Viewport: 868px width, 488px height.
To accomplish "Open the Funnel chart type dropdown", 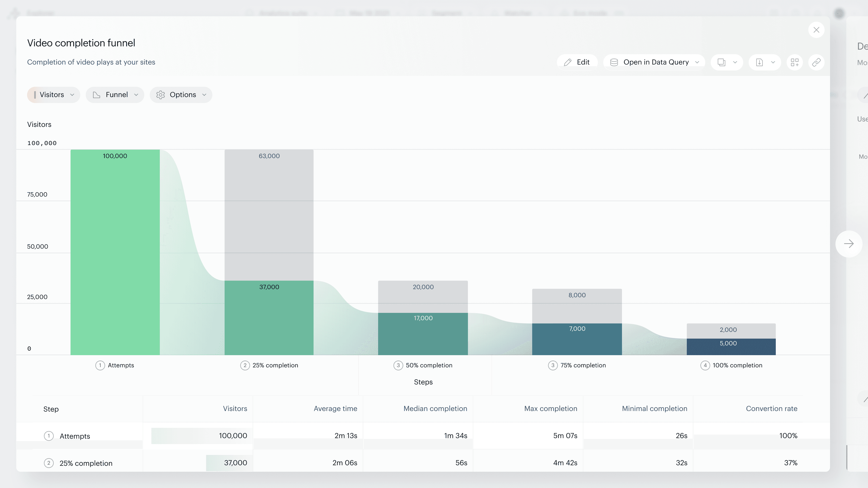I will click(x=115, y=95).
